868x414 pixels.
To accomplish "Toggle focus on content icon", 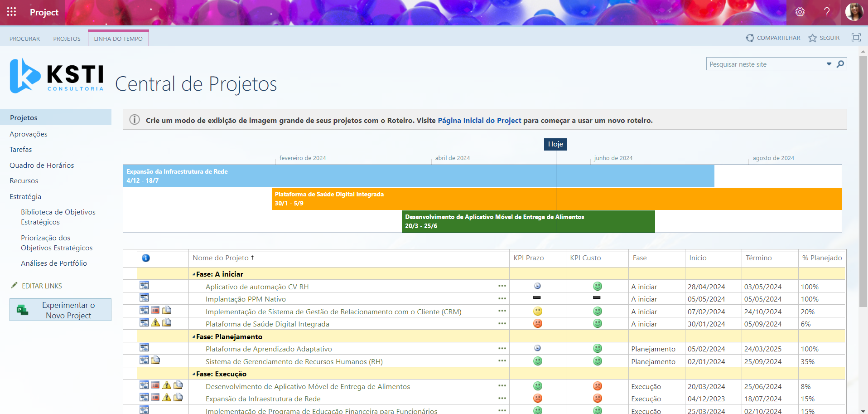I will tap(856, 38).
